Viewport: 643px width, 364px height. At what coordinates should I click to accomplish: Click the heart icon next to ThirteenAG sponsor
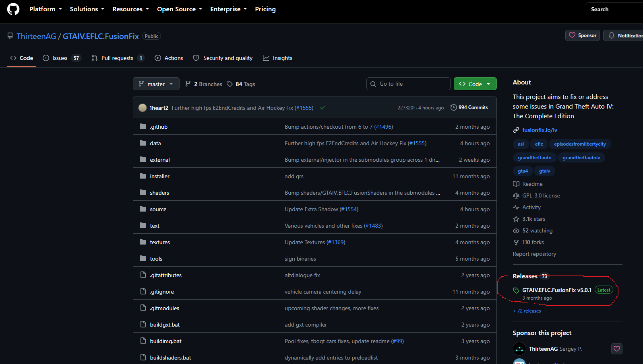click(x=616, y=349)
